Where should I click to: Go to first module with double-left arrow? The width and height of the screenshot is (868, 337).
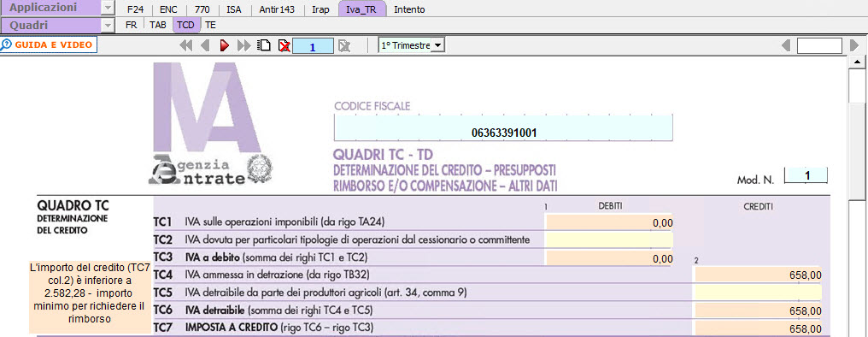(186, 45)
